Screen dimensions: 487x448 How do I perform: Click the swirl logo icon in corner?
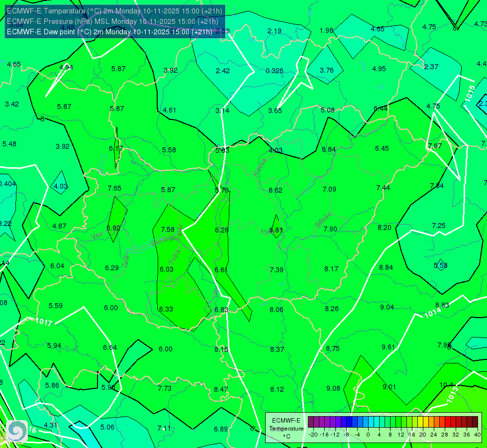click(x=17, y=431)
